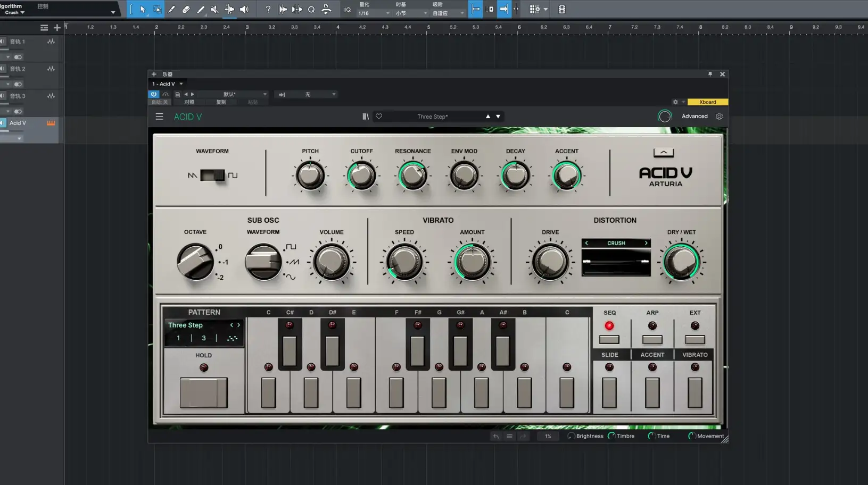Open the preset library browser icon
The width and height of the screenshot is (868, 485).
(366, 116)
